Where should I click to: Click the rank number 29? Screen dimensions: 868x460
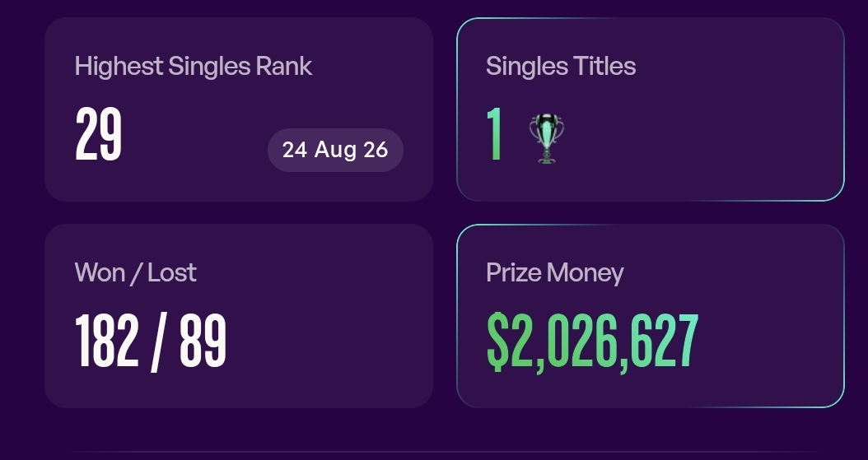[99, 134]
